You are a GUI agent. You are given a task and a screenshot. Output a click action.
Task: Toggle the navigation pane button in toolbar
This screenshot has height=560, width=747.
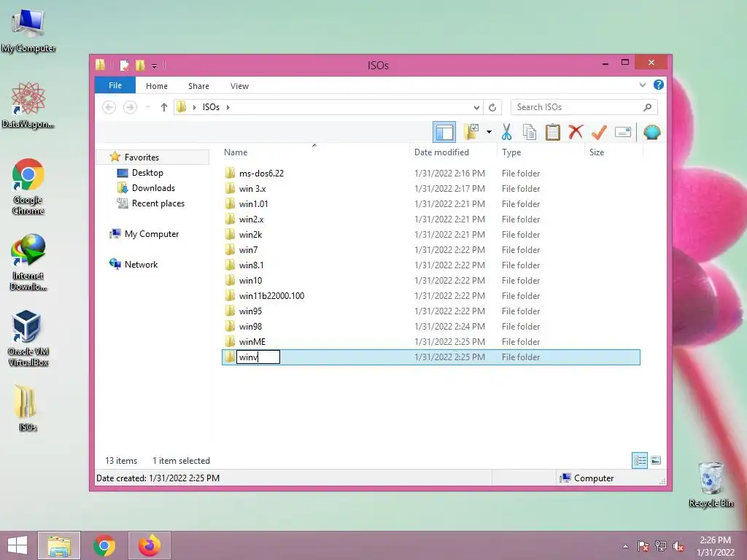pos(444,133)
